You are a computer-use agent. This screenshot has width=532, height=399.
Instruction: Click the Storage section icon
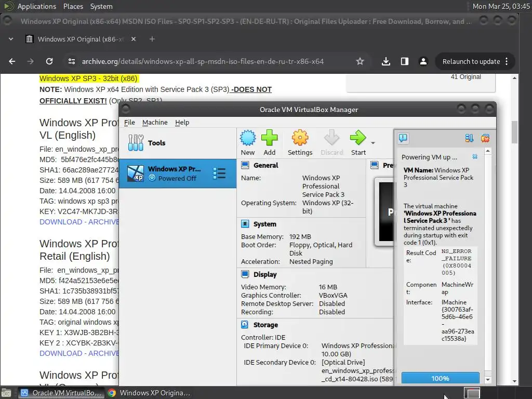(x=245, y=325)
